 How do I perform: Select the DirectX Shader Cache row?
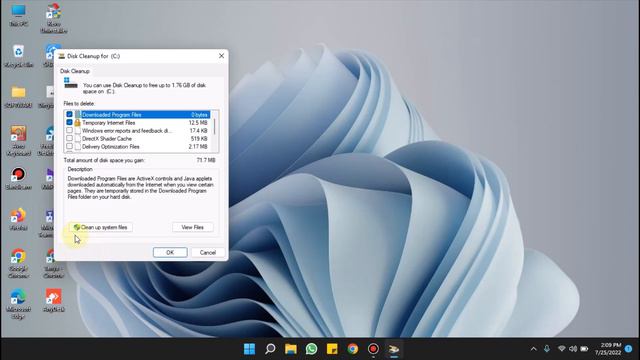pos(138,139)
